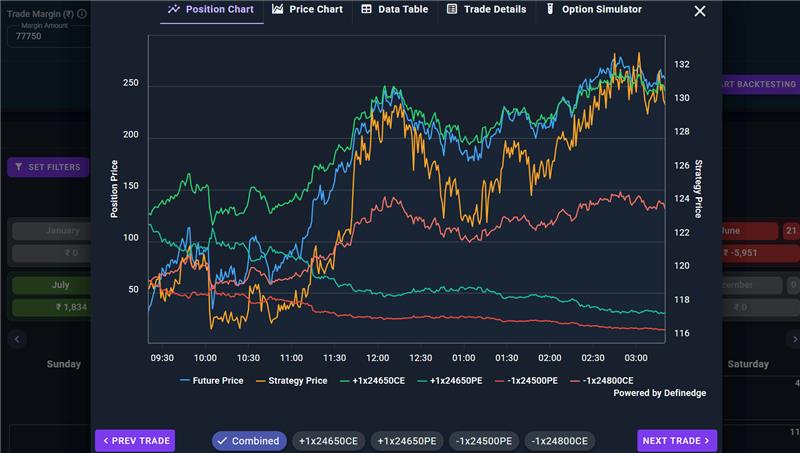Click the Price Chart area icon

pyautogui.click(x=278, y=9)
